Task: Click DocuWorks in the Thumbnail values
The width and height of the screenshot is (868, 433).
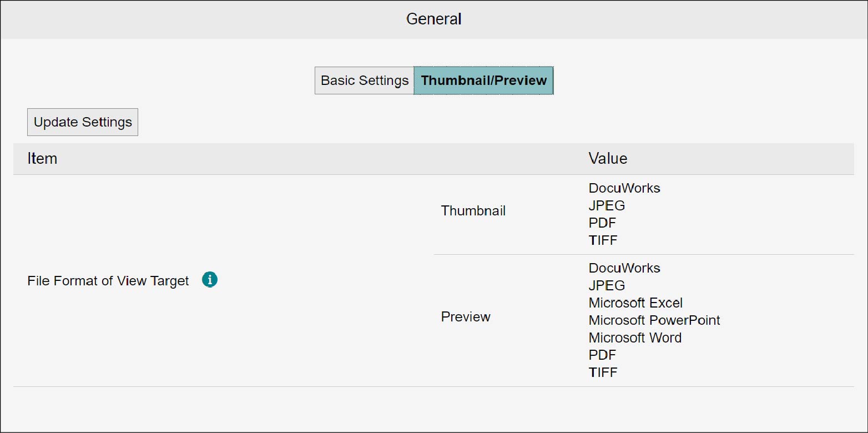Action: click(x=624, y=188)
